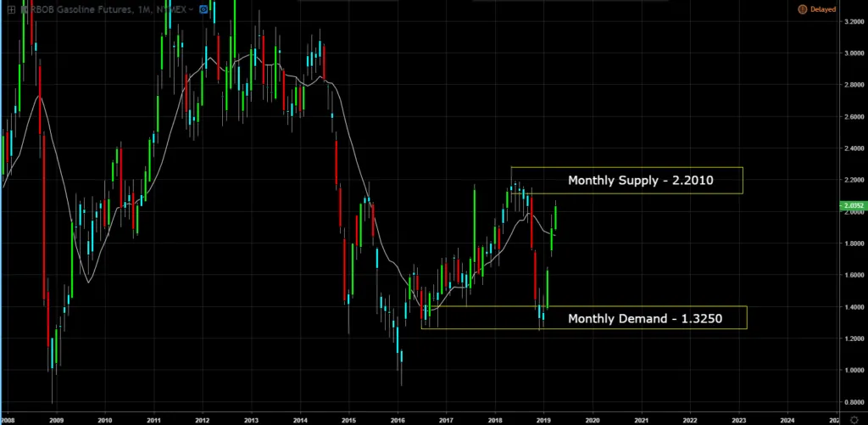Click the orange Delayed label
Viewport: 868px width, 425px height.
[x=823, y=9]
